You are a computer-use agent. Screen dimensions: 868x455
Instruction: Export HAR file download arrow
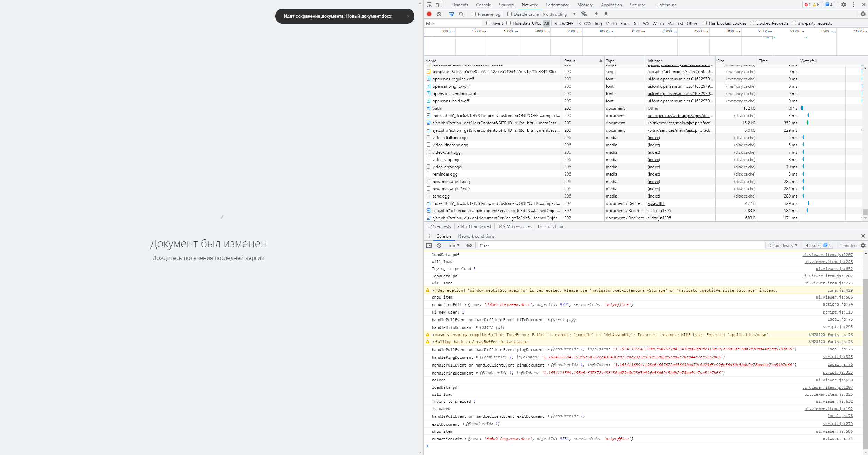[606, 14]
